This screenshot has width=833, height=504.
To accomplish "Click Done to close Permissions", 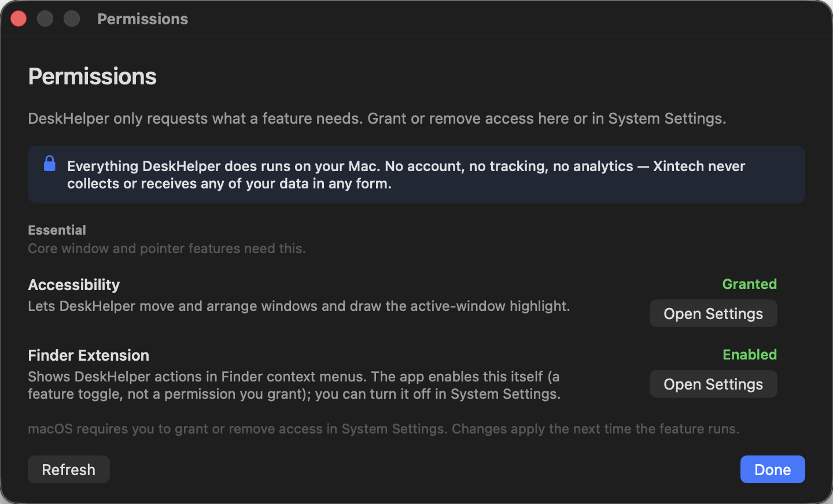I will coord(772,469).
